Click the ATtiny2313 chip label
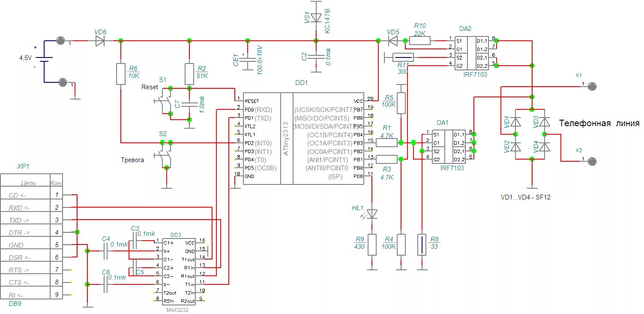Viewport: 644px width, 314px height. tap(286, 138)
